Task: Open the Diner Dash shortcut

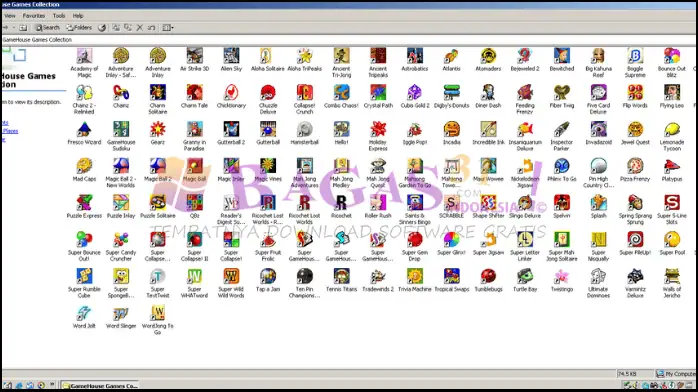Action: tap(488, 93)
